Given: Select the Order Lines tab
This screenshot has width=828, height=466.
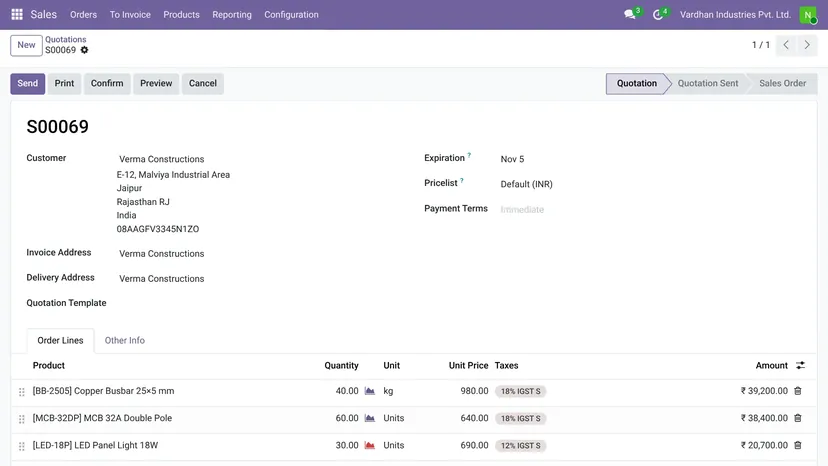Looking at the screenshot, I should (60, 340).
